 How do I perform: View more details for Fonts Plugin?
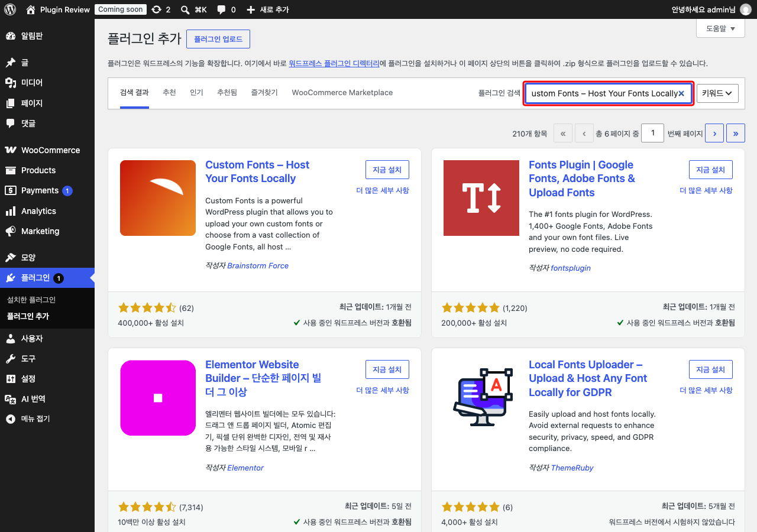[x=706, y=190]
